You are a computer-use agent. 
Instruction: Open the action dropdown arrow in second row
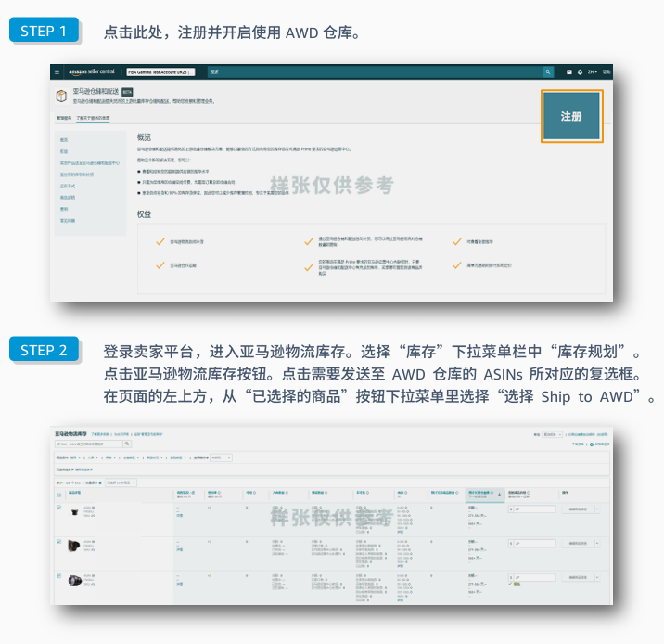pyautogui.click(x=597, y=543)
